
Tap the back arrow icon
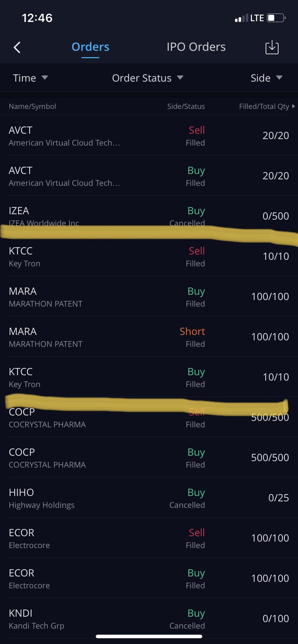click(17, 47)
